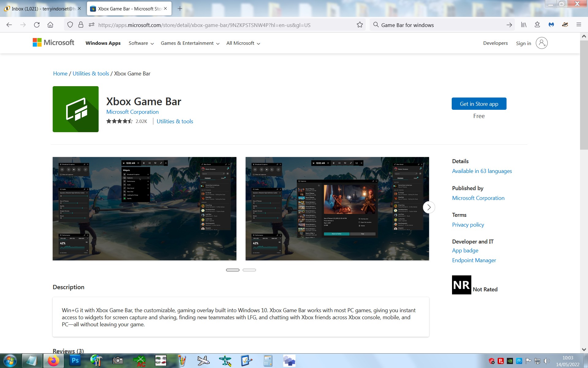The width and height of the screenshot is (588, 368).
Task: Go back to the previous page
Action: tap(9, 25)
